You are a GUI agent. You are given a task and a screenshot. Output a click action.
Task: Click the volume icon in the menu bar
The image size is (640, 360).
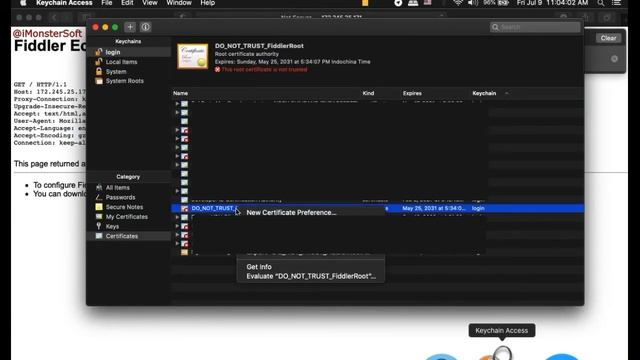[x=473, y=3]
